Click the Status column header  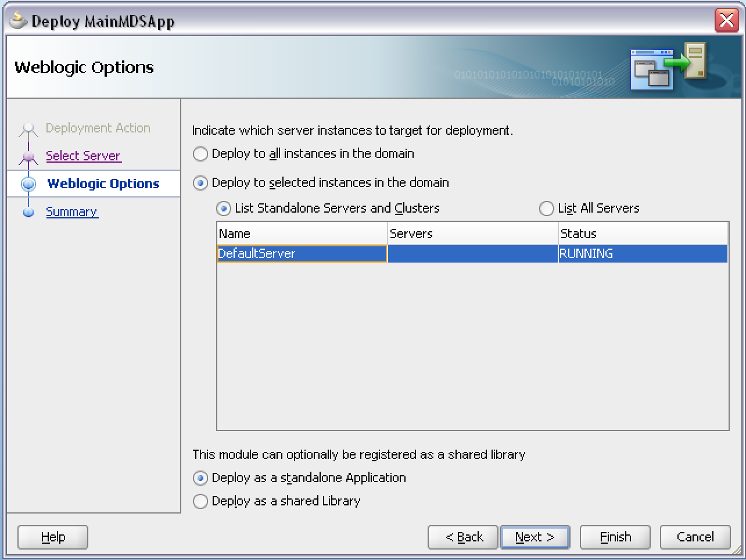click(x=643, y=234)
